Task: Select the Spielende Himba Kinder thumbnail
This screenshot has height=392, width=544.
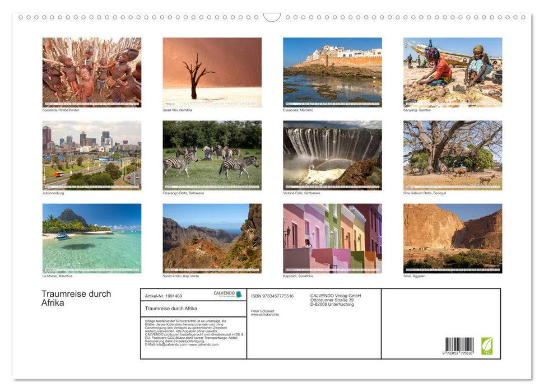Action: coord(91,72)
